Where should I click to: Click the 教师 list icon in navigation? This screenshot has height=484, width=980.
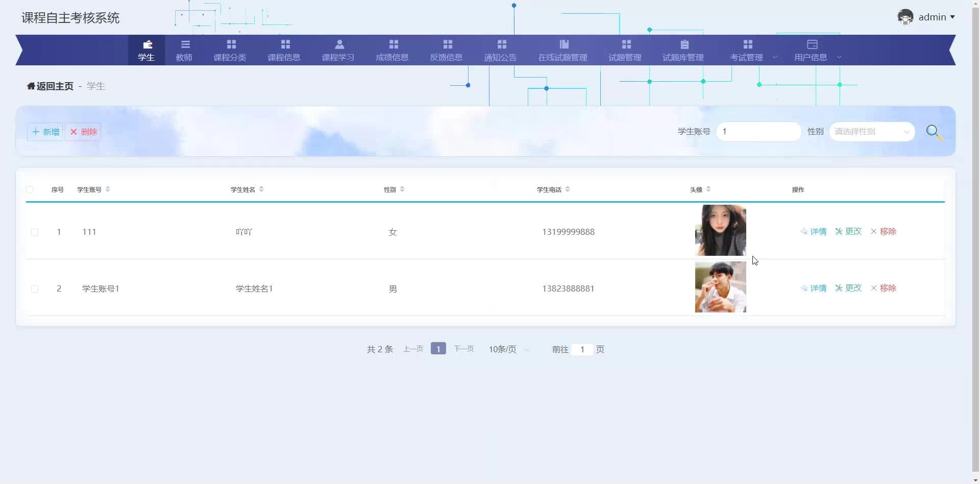tap(185, 44)
